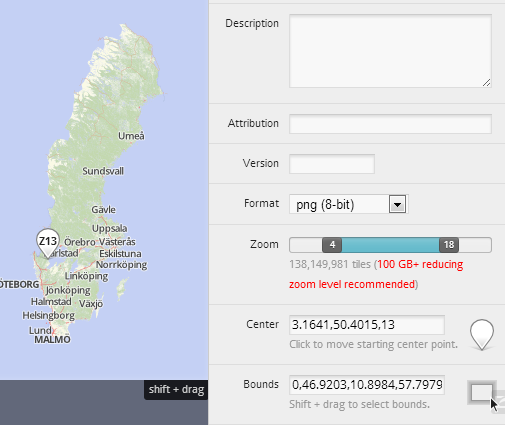Click the Bounds coordinates field
Screen dimensions: 505x425
pos(367,385)
